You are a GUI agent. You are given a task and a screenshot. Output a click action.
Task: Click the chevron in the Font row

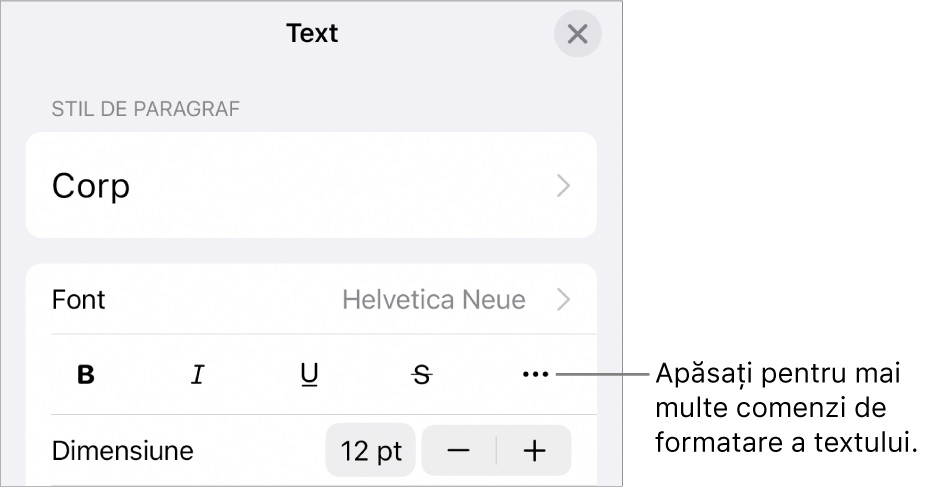click(564, 299)
